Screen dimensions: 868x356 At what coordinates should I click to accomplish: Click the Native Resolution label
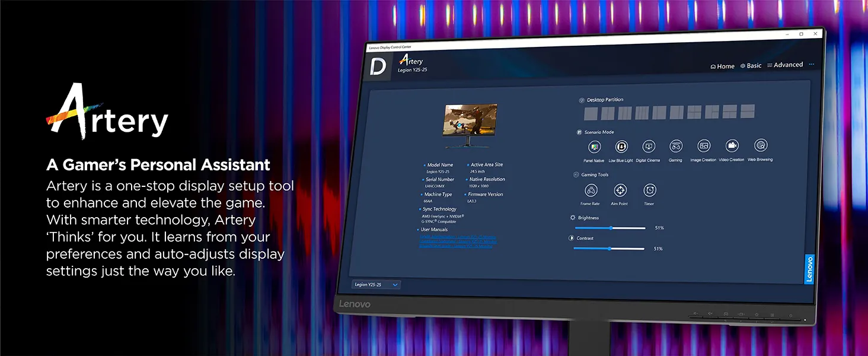(487, 179)
